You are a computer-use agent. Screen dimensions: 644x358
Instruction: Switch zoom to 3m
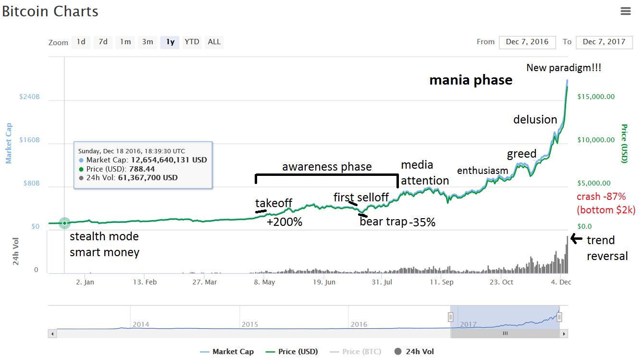pyautogui.click(x=148, y=42)
